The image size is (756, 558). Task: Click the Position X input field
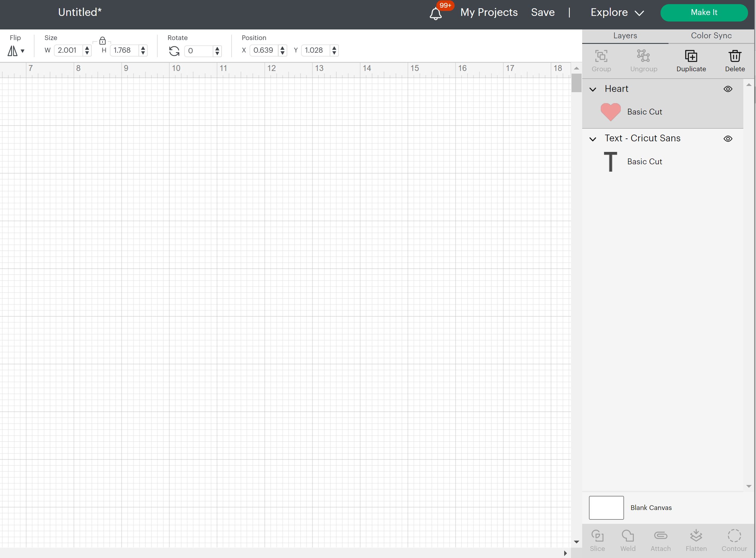point(264,50)
